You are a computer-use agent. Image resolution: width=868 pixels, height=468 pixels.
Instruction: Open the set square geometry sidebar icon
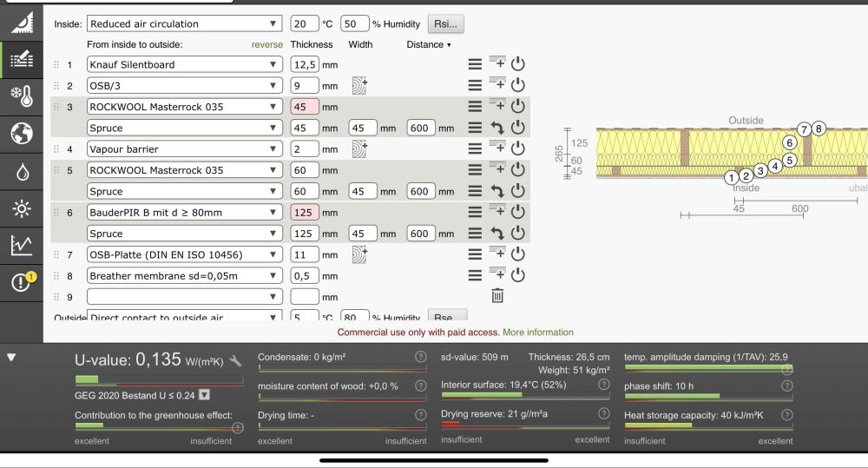pyautogui.click(x=22, y=23)
